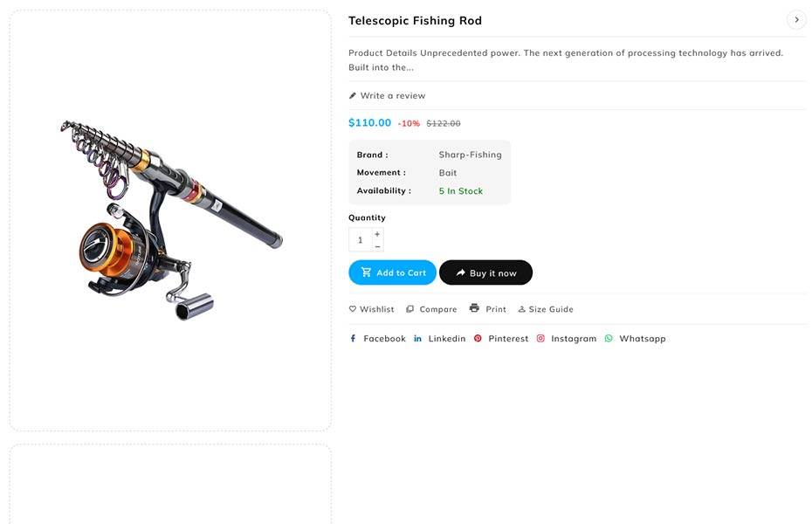Open the fishing rod product image
This screenshot has width=812, height=524.
(x=170, y=220)
